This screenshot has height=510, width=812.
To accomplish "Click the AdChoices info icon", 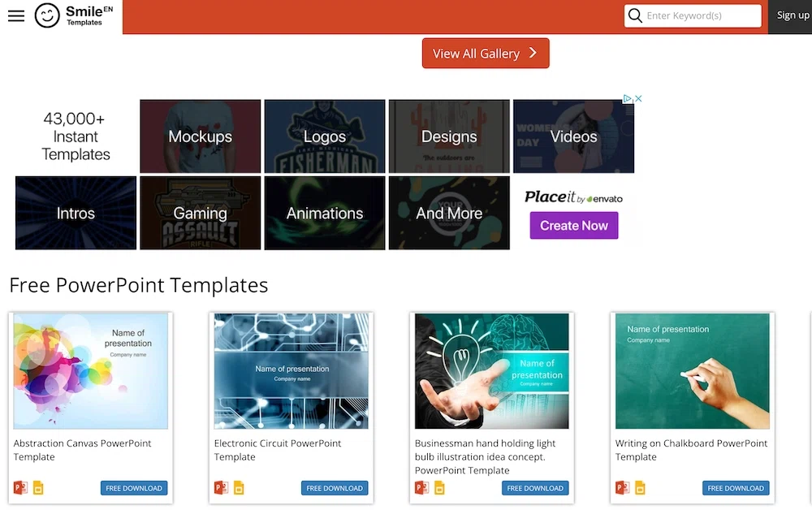I will 628,99.
